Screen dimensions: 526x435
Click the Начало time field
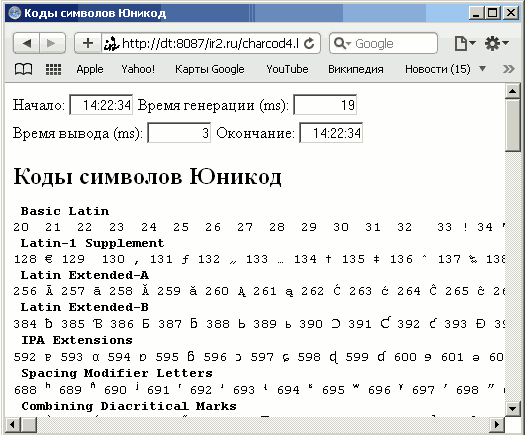[101, 105]
